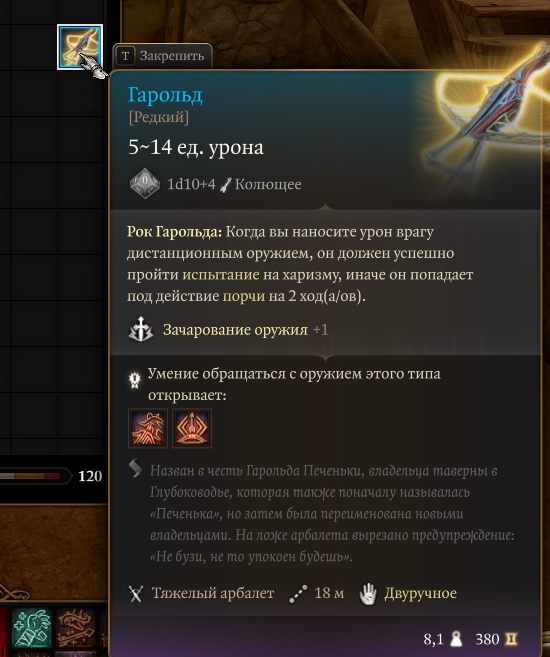Click the d10 damage dice icon
This screenshot has height=657, width=550.
(x=145, y=184)
